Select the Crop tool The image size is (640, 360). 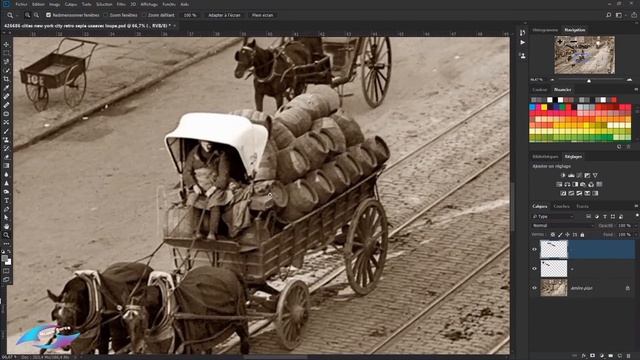click(6, 79)
